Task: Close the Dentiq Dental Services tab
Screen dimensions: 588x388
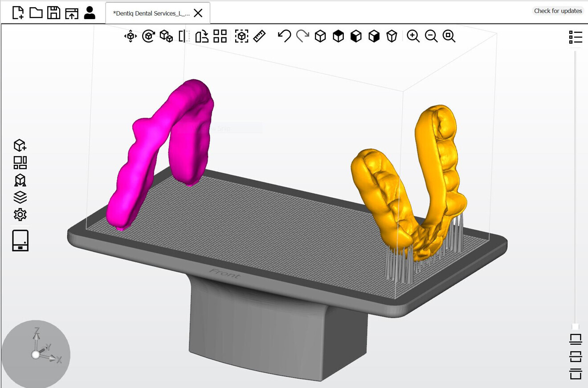Action: tap(198, 13)
